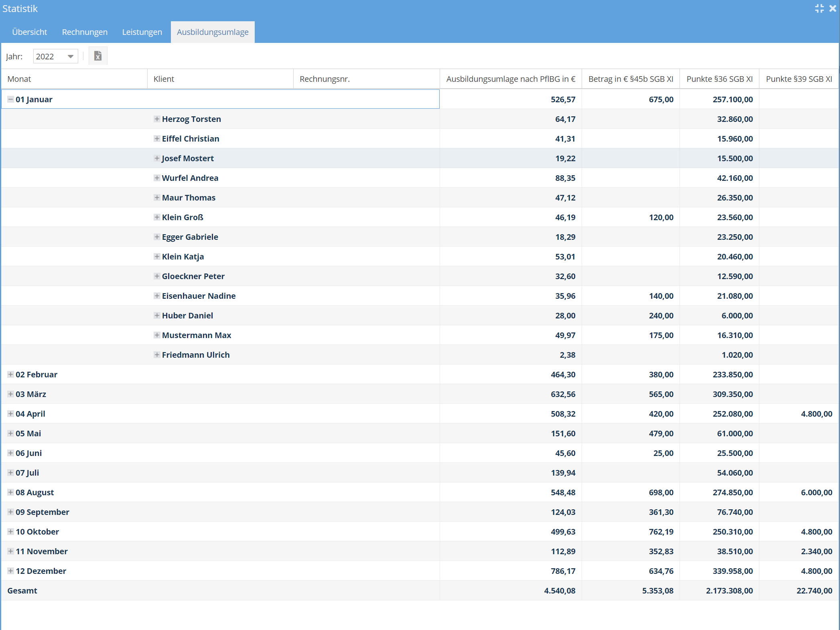Close the Statistik window
The height and width of the screenshot is (630, 840).
[833, 8]
